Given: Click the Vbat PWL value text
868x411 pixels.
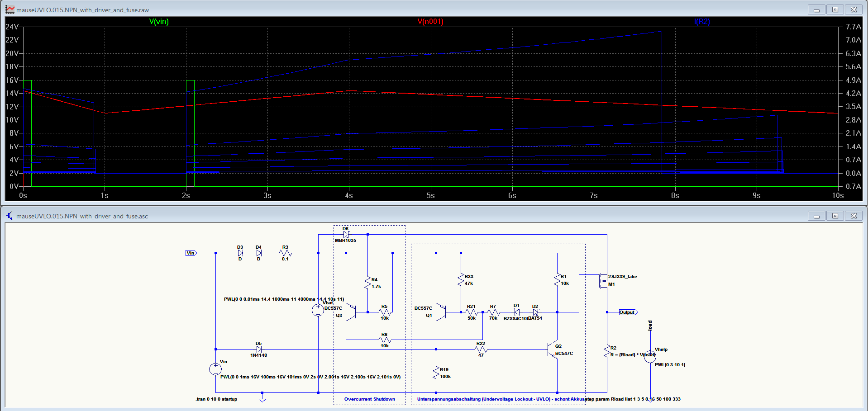Looking at the screenshot, I should click(284, 299).
